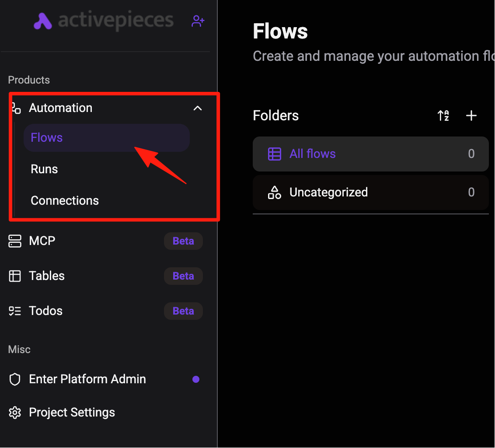
Task: Click the invite user icon
Action: [x=198, y=21]
